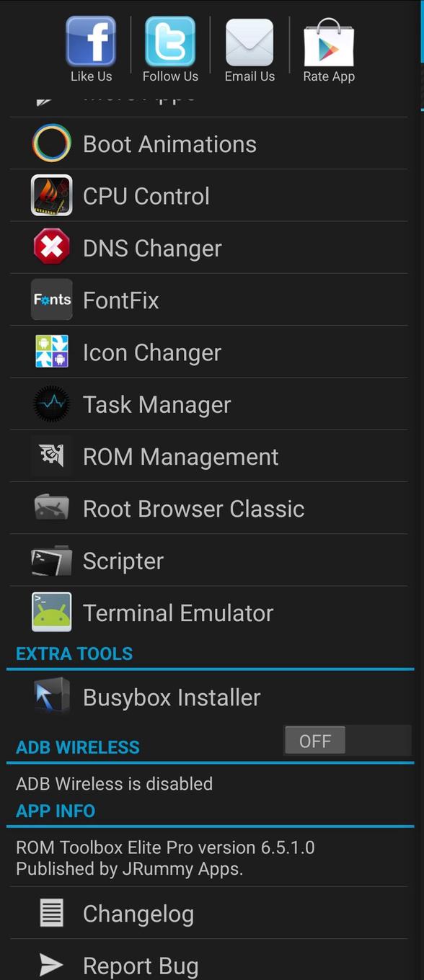This screenshot has height=980, width=424.
Task: Launch Terminal Emulator
Action: point(177,612)
